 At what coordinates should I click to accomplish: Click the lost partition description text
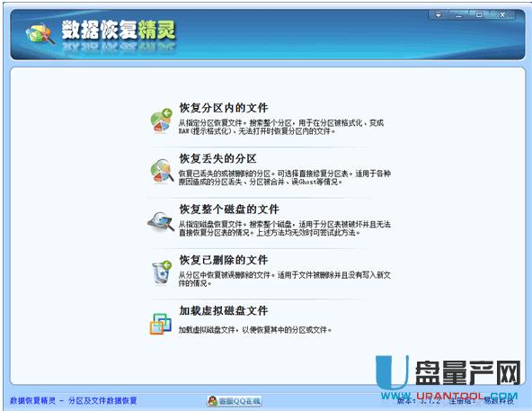(285, 178)
